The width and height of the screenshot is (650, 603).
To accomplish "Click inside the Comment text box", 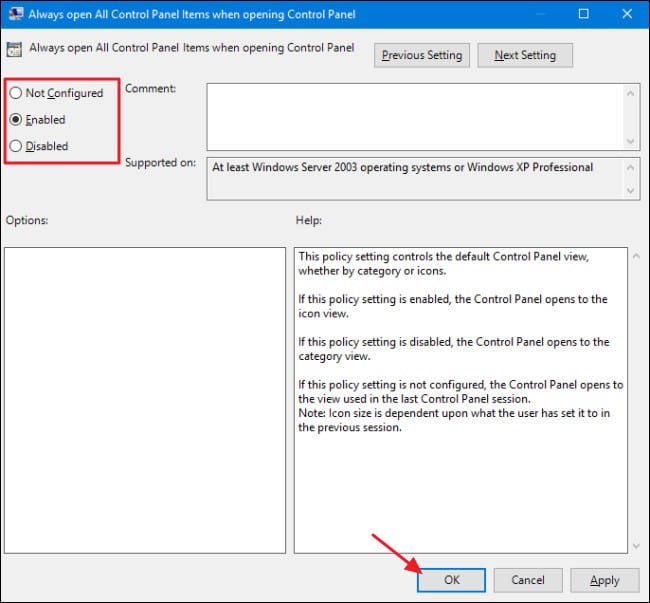I will 415,117.
